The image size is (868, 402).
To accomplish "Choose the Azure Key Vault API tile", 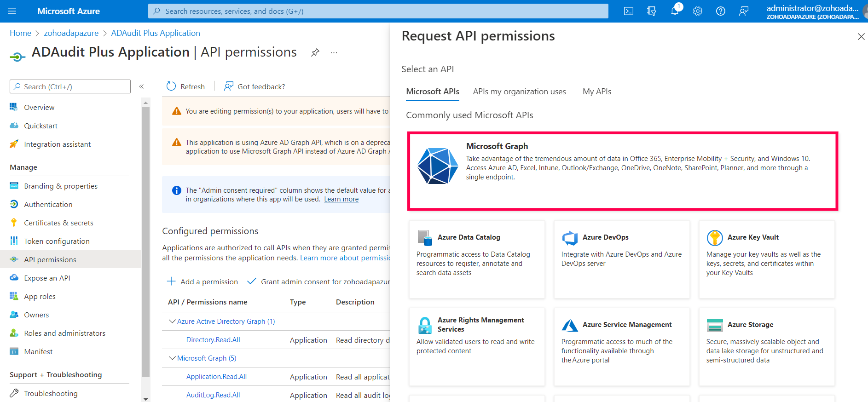I will tap(766, 259).
